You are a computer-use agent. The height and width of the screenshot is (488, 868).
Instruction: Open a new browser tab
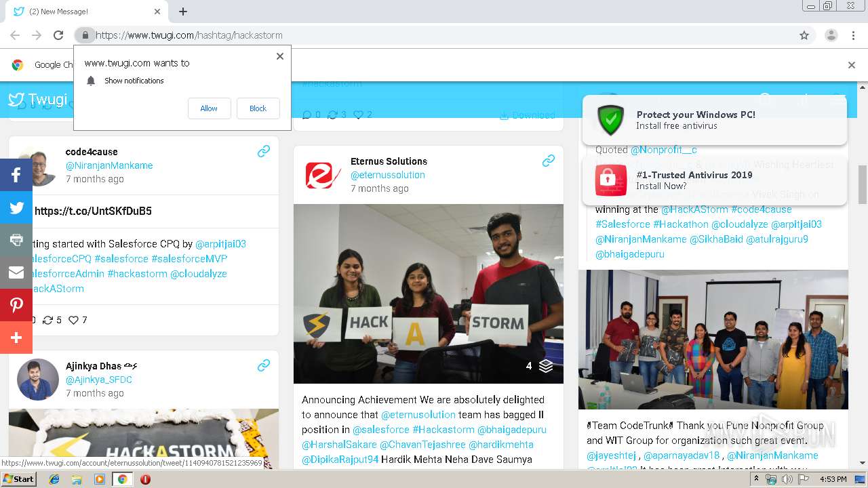(183, 12)
